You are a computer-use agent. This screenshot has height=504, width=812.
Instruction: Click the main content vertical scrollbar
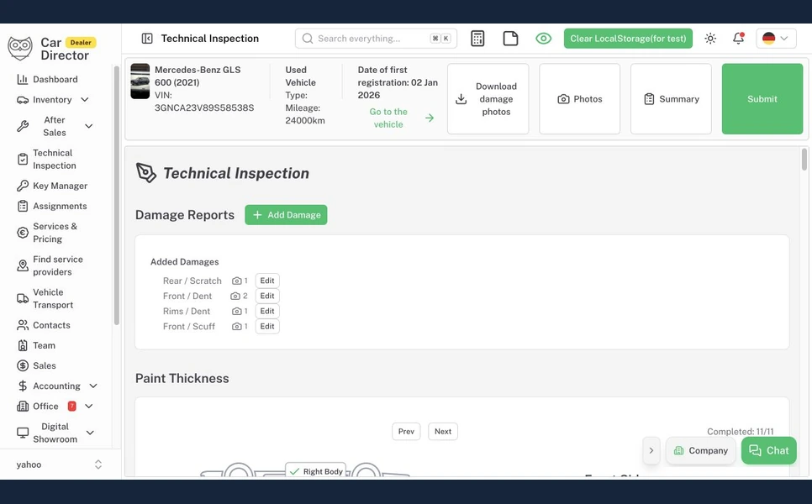804,160
